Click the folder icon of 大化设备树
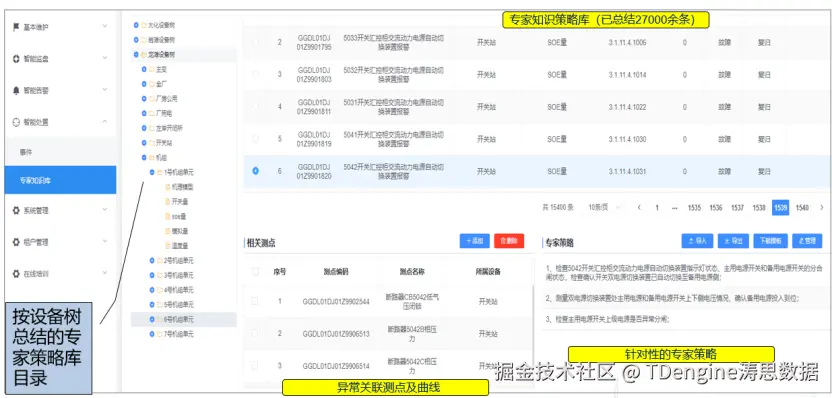The height and width of the screenshot is (398, 832). [143, 25]
